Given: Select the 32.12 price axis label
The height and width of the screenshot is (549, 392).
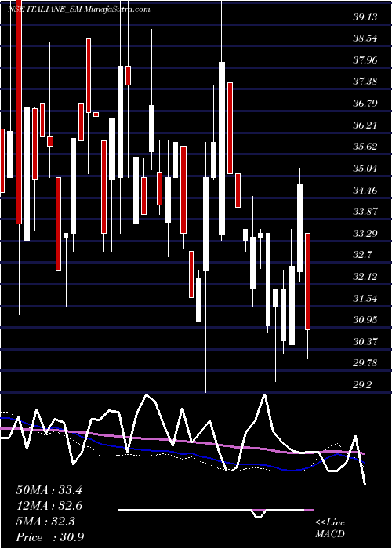Looking at the screenshot, I should 365,277.
